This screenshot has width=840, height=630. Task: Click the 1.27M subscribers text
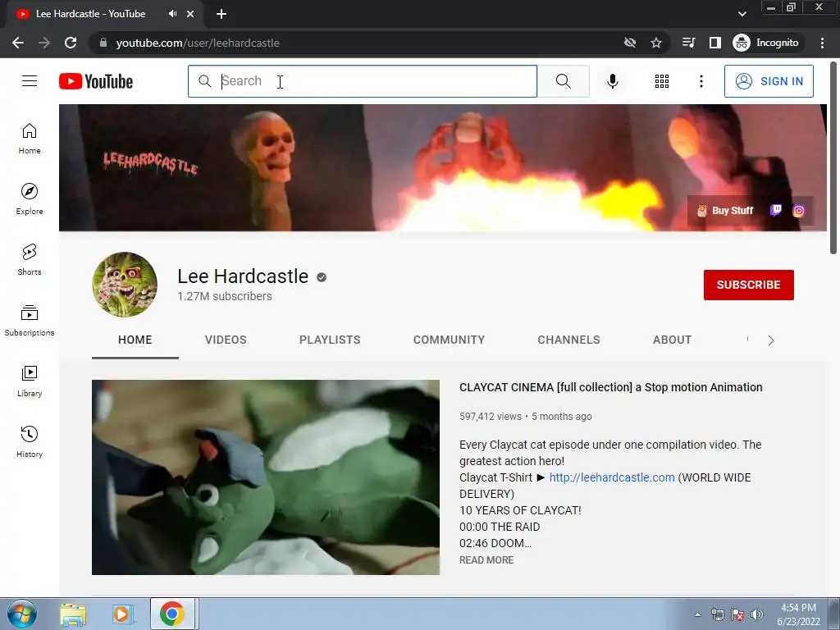(225, 296)
